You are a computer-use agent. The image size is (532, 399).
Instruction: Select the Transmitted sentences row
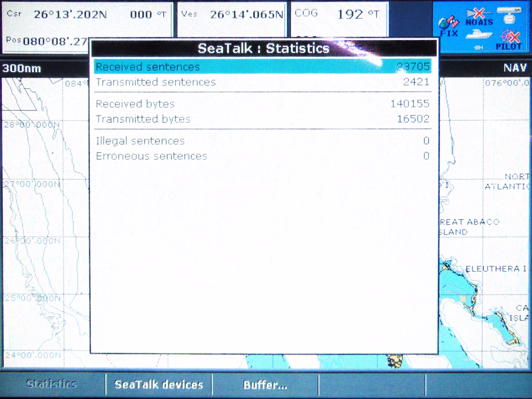pos(262,82)
